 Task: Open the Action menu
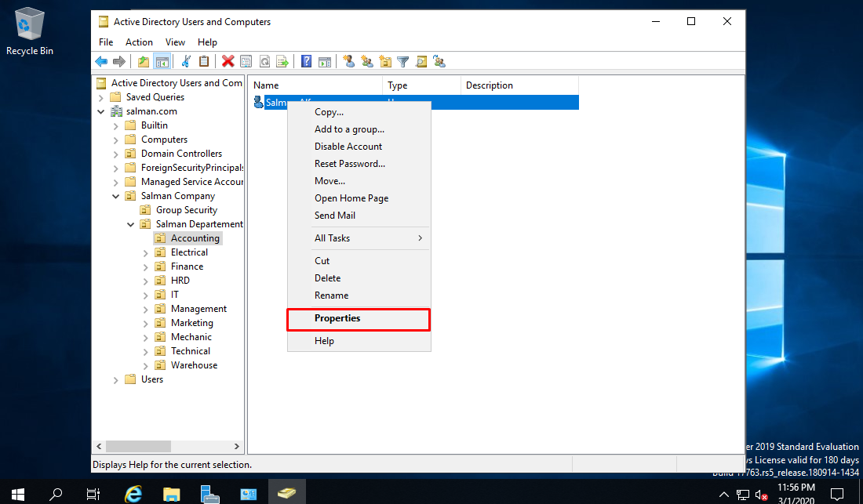139,42
